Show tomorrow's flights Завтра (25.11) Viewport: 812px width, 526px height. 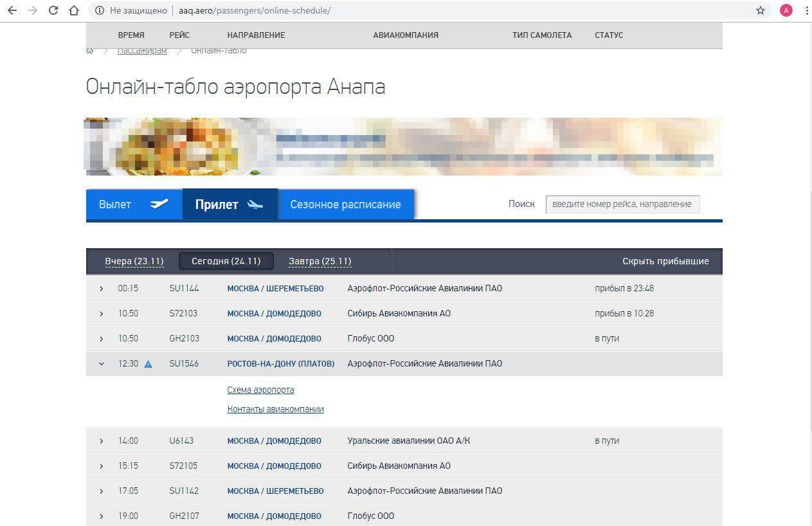coord(320,261)
